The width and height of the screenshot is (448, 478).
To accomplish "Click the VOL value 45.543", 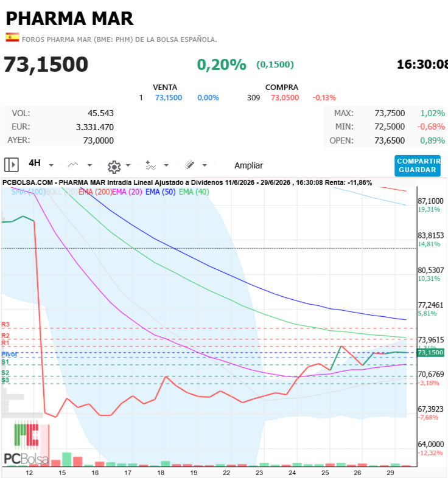I will [x=100, y=113].
